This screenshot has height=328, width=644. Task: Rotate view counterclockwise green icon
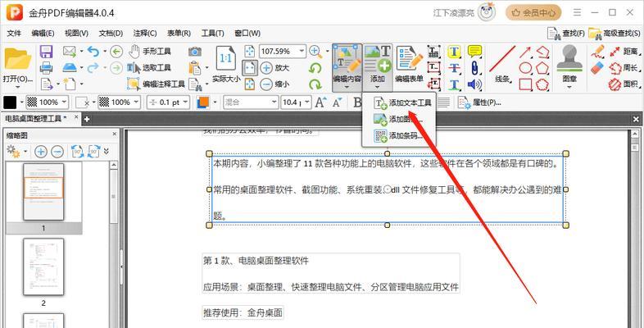pyautogui.click(x=315, y=68)
